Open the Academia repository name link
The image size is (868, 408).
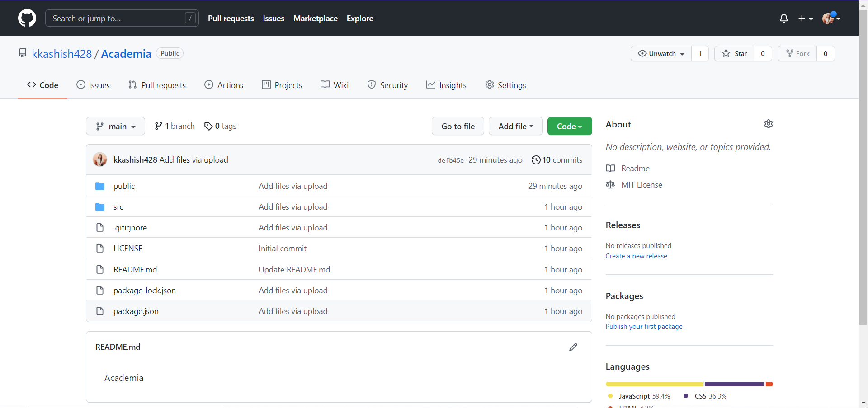pos(126,54)
